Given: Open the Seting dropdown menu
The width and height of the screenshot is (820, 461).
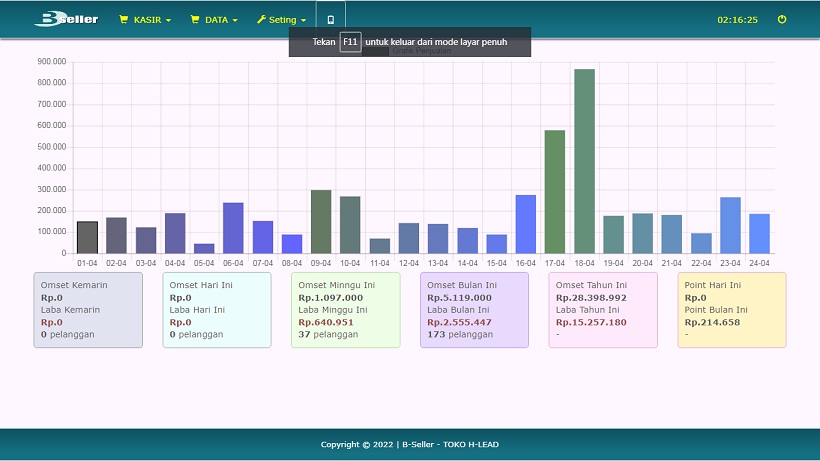Looking at the screenshot, I should click(x=283, y=19).
